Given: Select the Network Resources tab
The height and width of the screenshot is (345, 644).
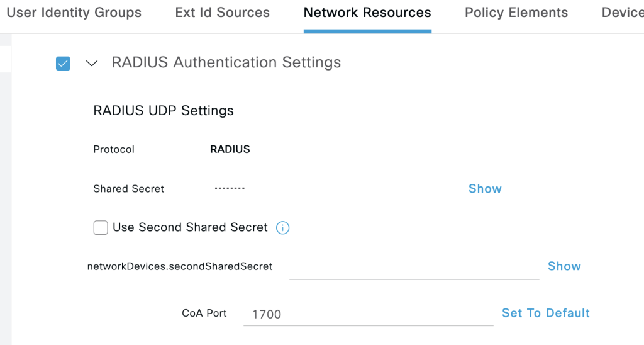Looking at the screenshot, I should (x=367, y=13).
